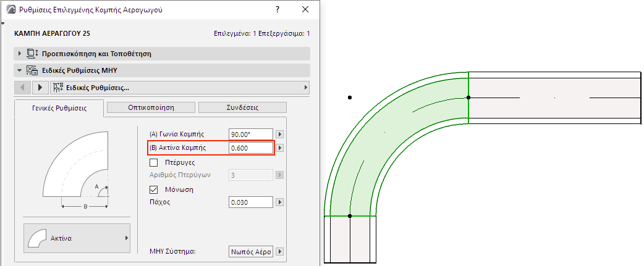Enable the Πτέρυγες checkbox
The image size is (644, 266).
coord(154,162)
